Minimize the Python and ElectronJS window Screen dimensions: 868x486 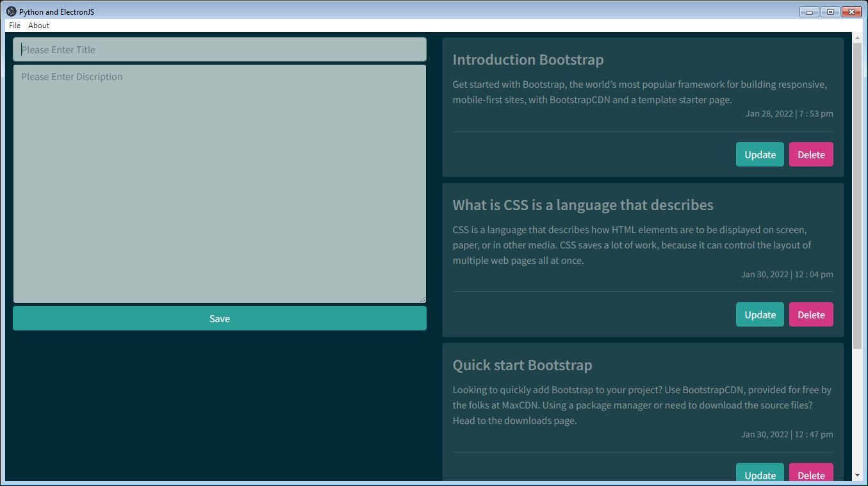809,12
